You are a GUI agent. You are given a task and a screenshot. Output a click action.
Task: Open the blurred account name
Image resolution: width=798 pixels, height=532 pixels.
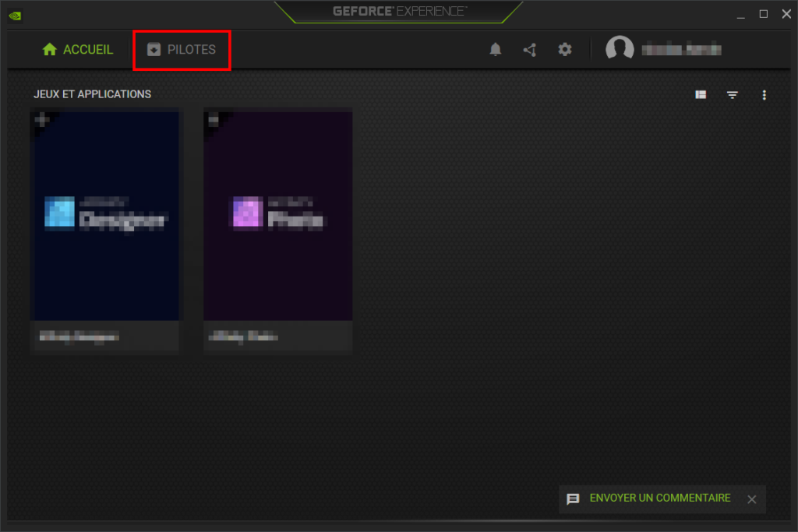coord(681,49)
